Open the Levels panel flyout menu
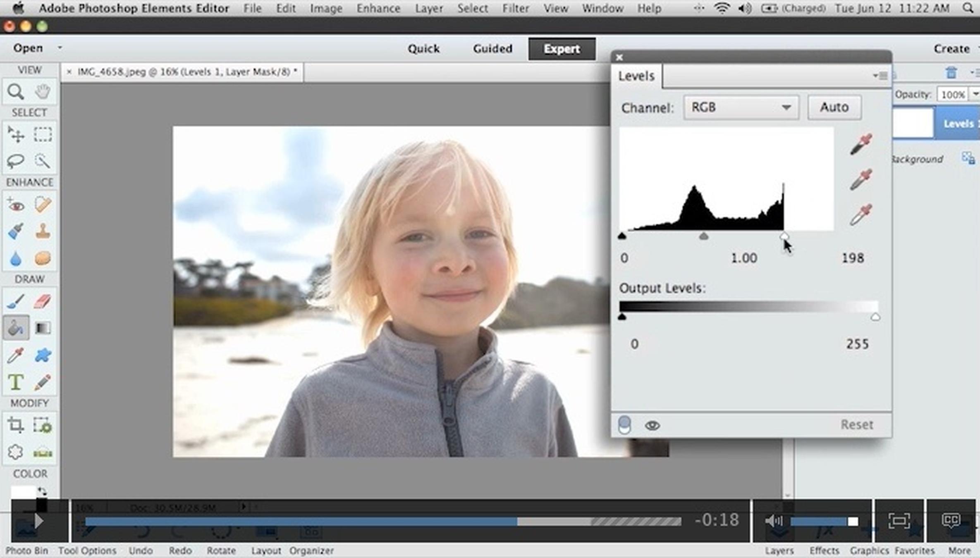This screenshot has width=980, height=558. pyautogui.click(x=880, y=76)
